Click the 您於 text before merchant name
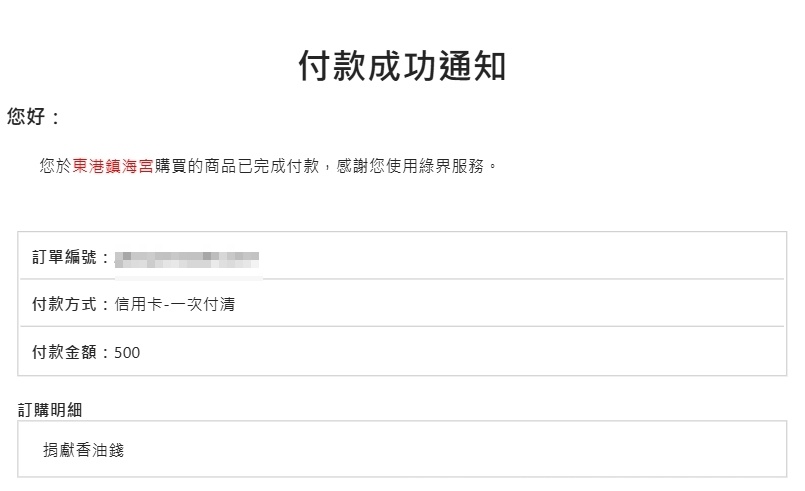The width and height of the screenshot is (805, 491). click(x=55, y=166)
